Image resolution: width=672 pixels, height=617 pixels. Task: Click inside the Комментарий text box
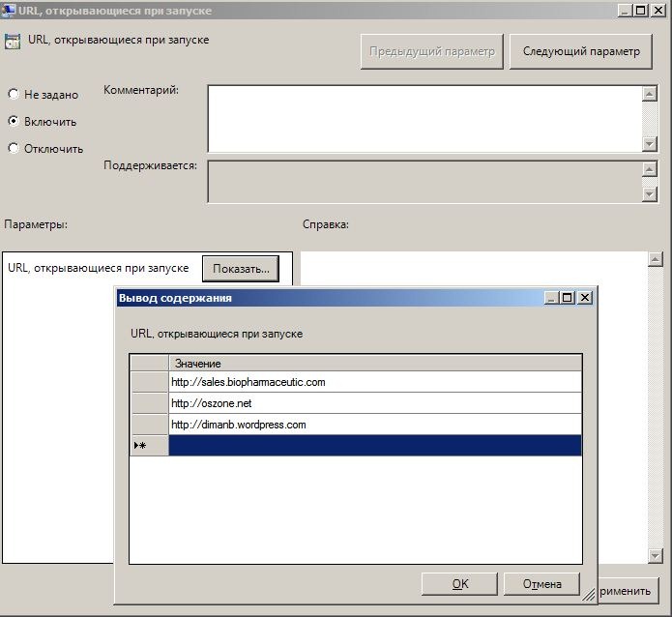[x=424, y=118]
